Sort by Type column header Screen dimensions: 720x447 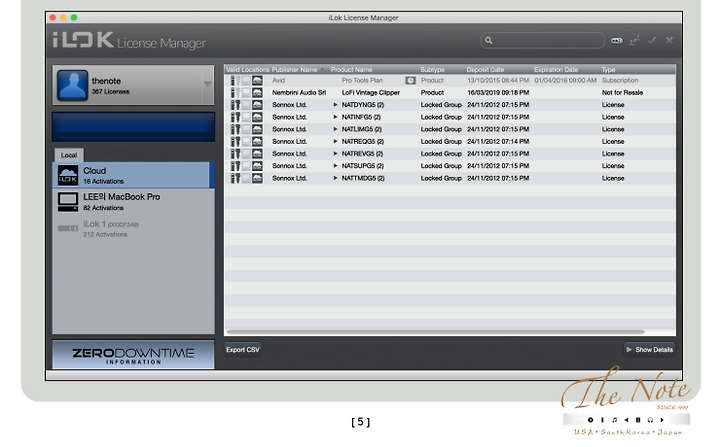608,70
